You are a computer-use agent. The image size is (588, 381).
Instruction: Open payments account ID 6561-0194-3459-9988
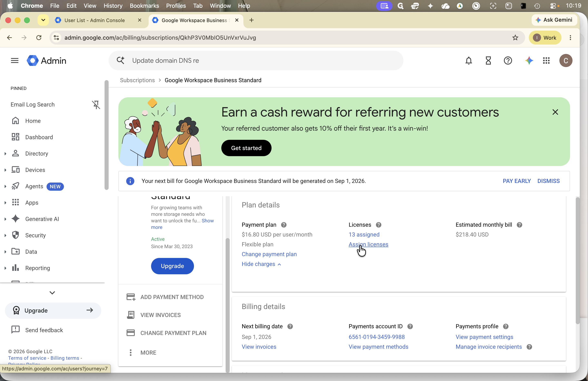tap(376, 337)
